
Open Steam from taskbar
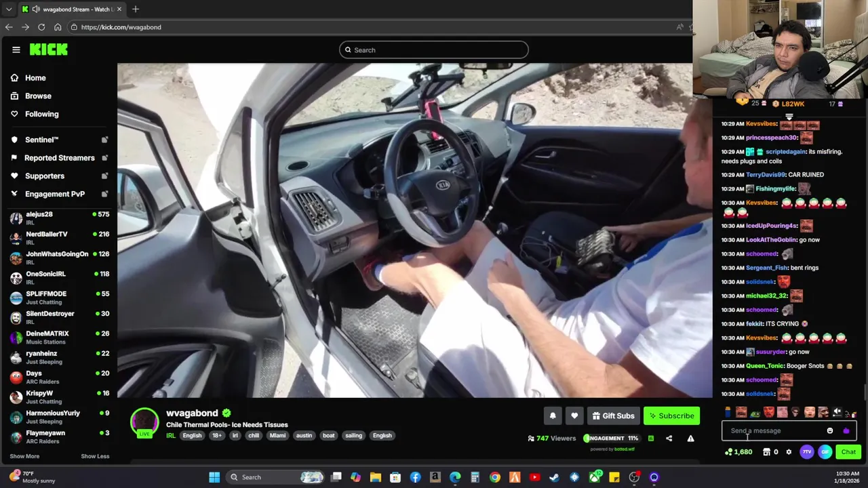pos(554,477)
